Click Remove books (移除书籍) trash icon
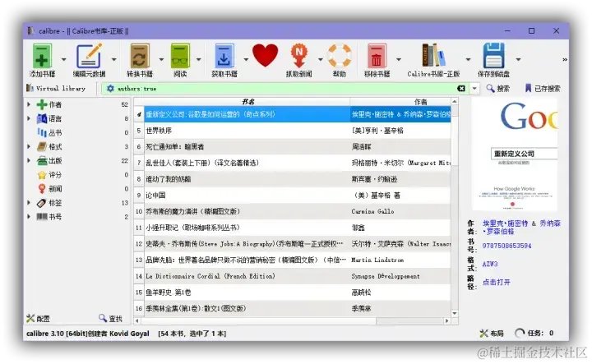Viewport: 592px width, 364px height. (377, 56)
